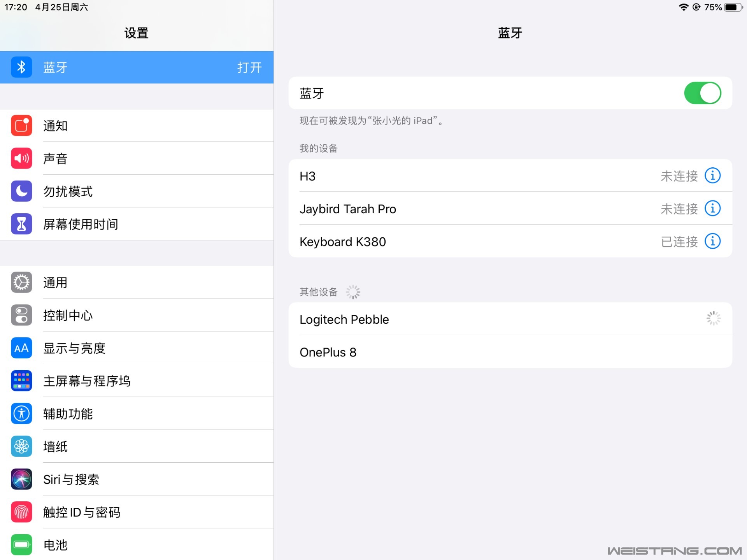
Task: Select the 勿扰模式 moon icon
Action: click(x=21, y=191)
